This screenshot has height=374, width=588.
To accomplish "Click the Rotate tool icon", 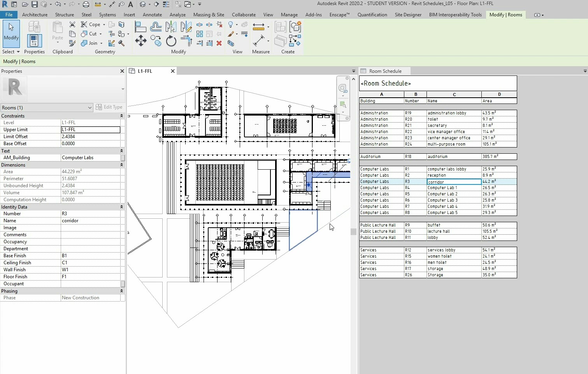I will pyautogui.click(x=171, y=41).
